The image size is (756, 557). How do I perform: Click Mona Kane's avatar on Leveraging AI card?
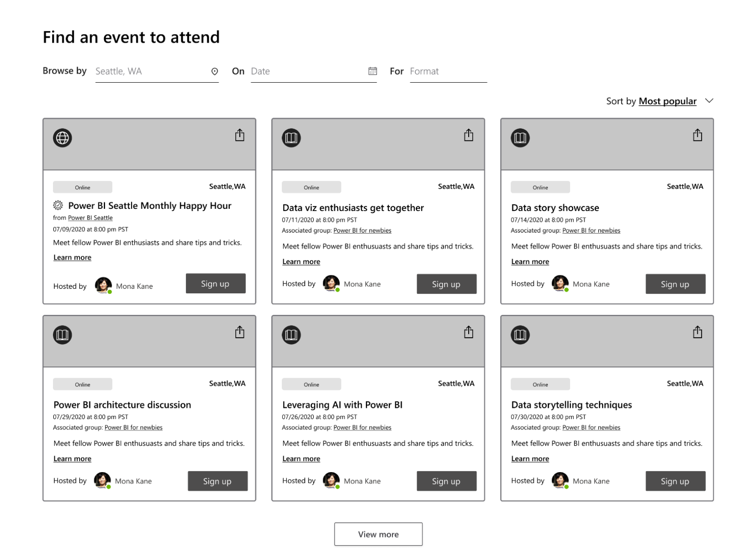click(x=331, y=480)
